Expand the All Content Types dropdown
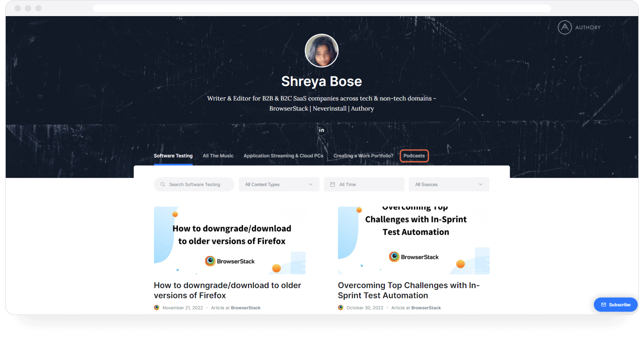The height and width of the screenshot is (341, 644). pos(279,184)
